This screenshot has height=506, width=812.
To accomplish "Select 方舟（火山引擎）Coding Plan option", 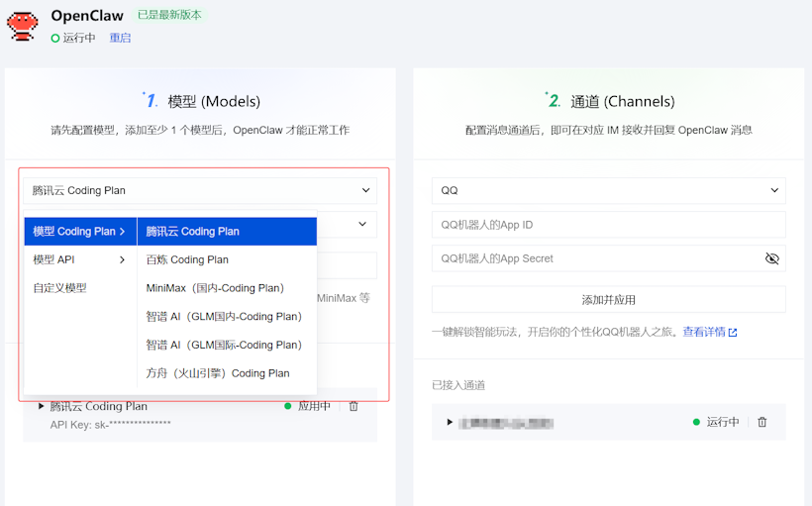I will pyautogui.click(x=227, y=373).
